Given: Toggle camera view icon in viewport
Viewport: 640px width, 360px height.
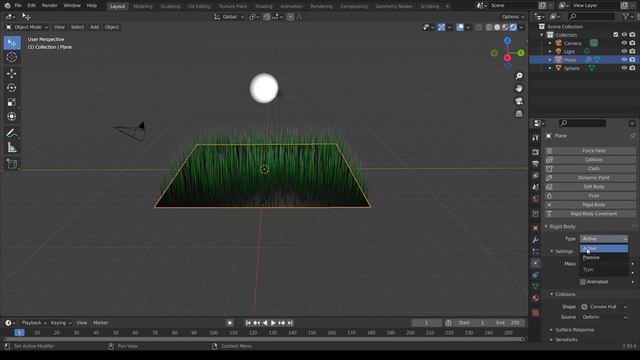Looking at the screenshot, I should (x=519, y=101).
